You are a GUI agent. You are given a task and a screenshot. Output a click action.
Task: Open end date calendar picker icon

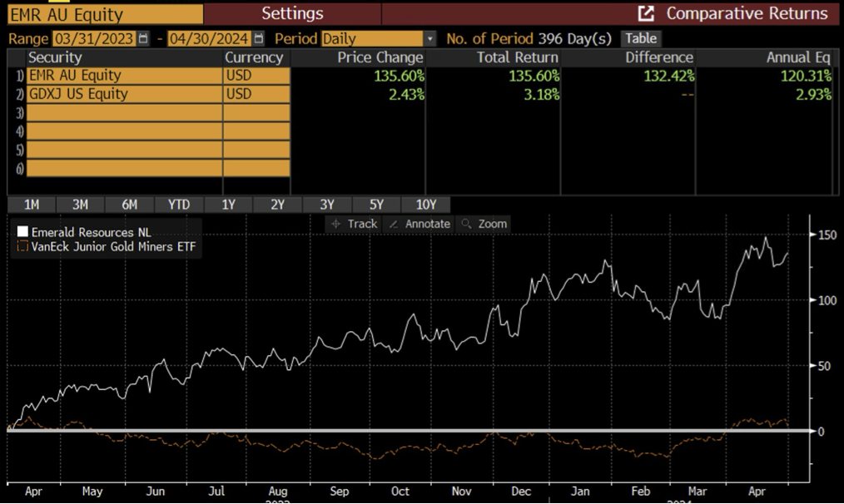click(259, 39)
